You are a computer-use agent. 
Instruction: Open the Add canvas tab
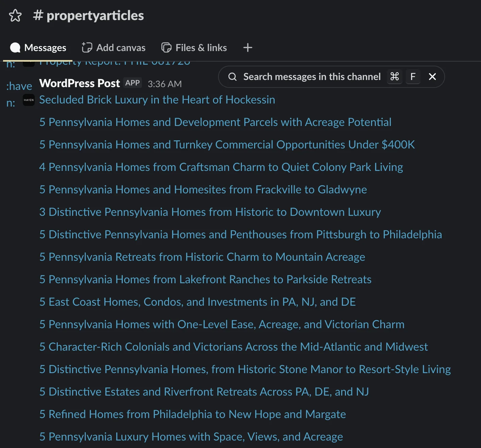click(114, 48)
